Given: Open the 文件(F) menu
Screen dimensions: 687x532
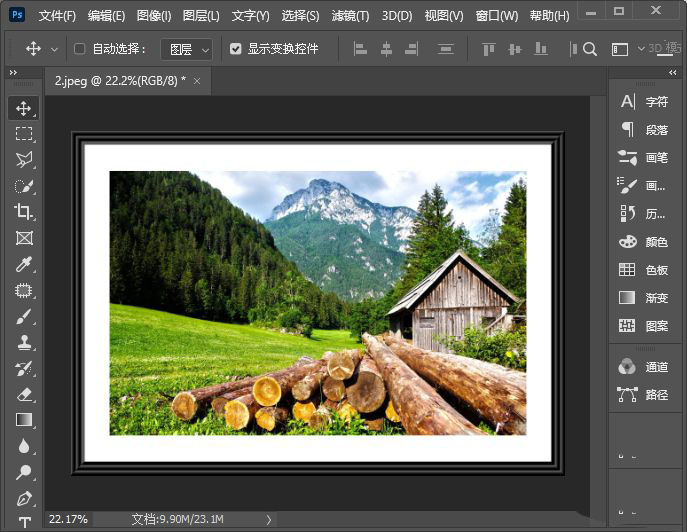Looking at the screenshot, I should pyautogui.click(x=57, y=16).
